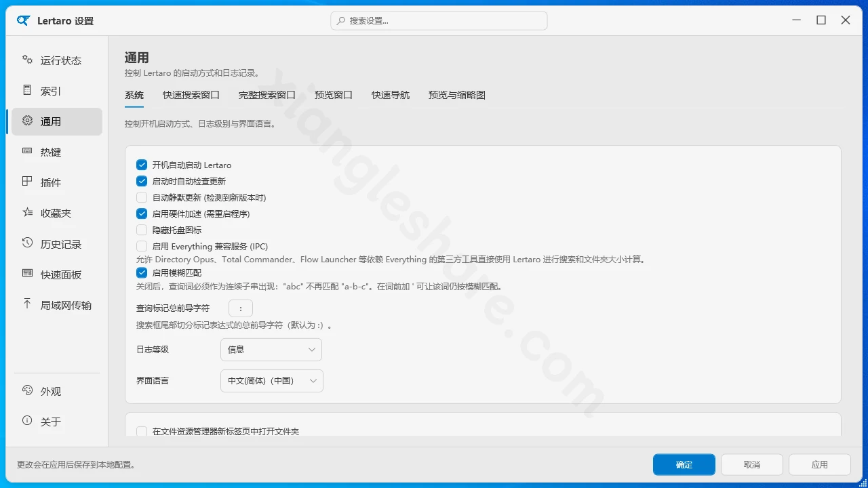This screenshot has width=868, height=488.
Task: Click the 历史记录 clock icon
Action: 27,243
